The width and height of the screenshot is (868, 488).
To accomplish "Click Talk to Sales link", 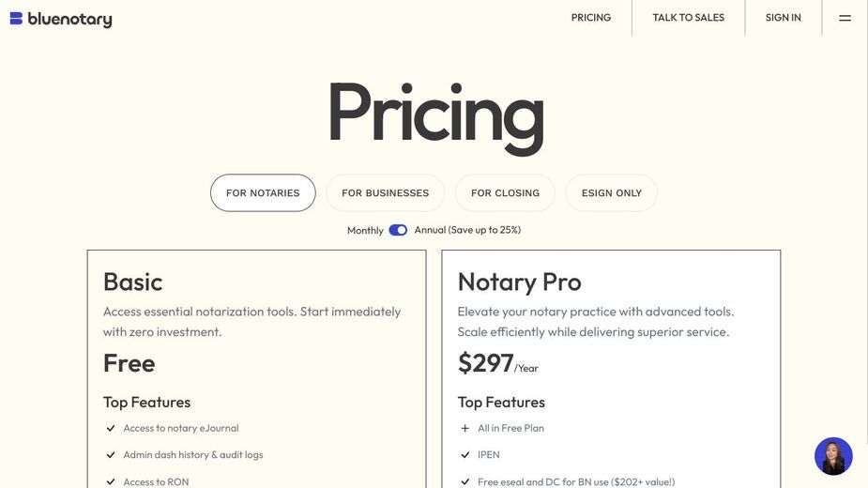I will tap(689, 18).
